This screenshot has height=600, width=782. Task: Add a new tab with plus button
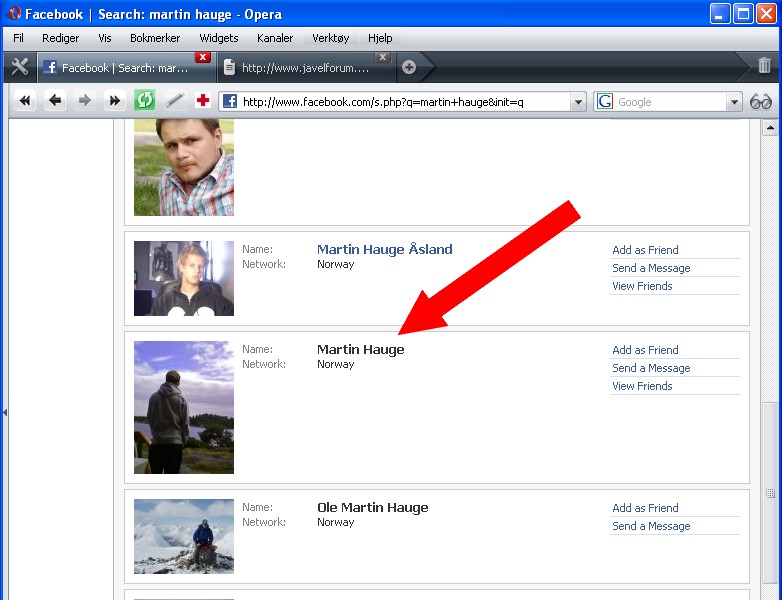(408, 67)
